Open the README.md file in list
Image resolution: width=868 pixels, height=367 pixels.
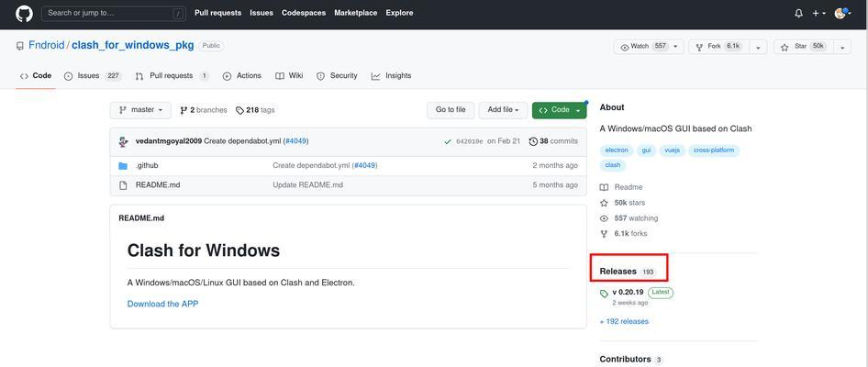[x=158, y=185]
